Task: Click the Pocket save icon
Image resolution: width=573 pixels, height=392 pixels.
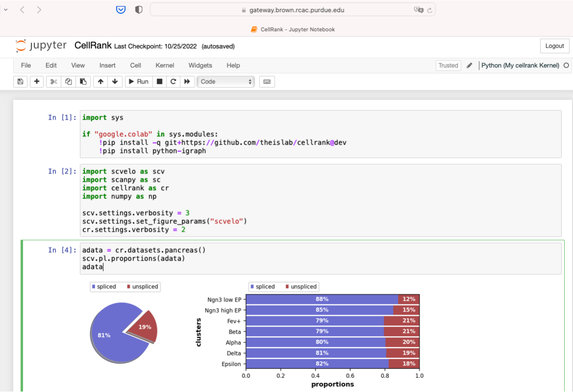Action: click(121, 10)
